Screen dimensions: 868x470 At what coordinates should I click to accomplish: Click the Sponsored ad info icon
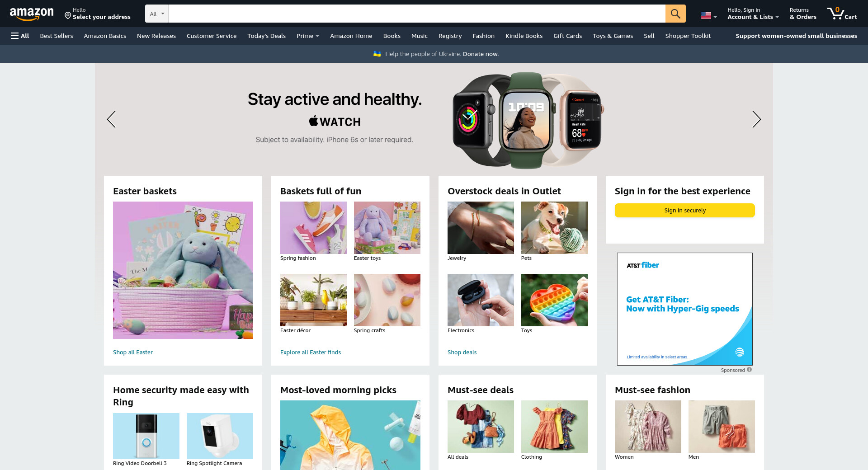coord(749,370)
